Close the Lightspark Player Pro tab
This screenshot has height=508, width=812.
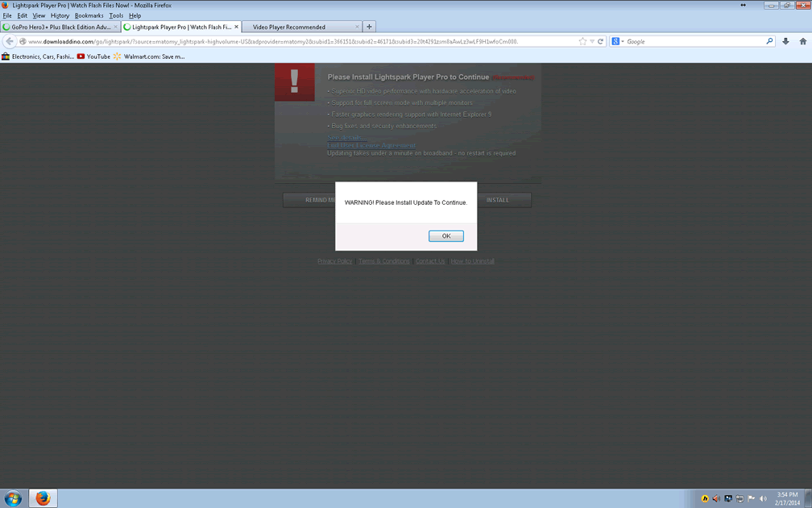coord(236,27)
